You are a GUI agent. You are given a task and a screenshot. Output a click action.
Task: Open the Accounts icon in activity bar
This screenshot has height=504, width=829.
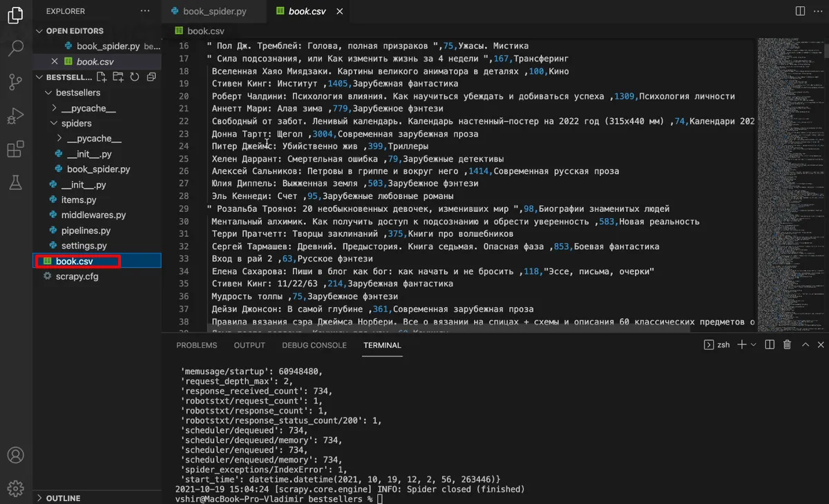click(15, 456)
